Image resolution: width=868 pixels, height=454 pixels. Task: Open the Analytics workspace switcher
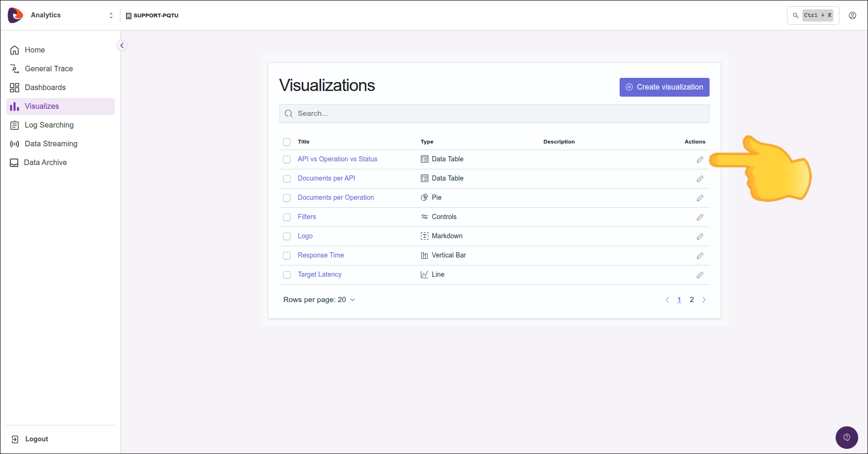coord(111,15)
